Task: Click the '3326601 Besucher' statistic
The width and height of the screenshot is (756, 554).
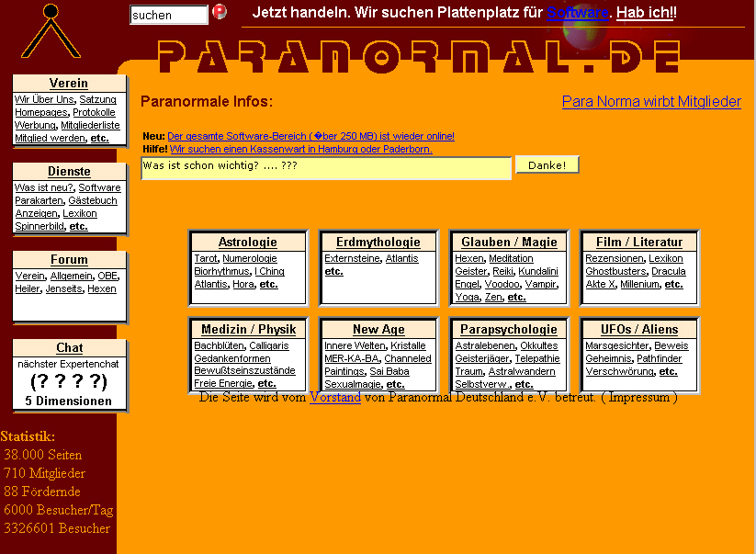Action: point(57,528)
